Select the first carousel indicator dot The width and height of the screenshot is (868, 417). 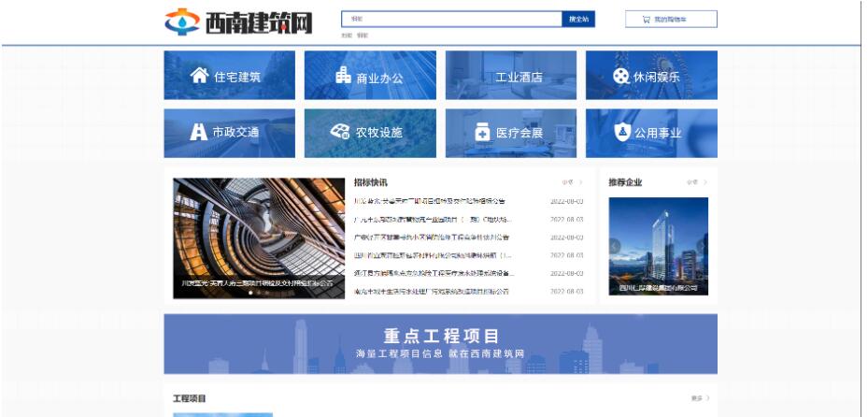pyautogui.click(x=250, y=293)
